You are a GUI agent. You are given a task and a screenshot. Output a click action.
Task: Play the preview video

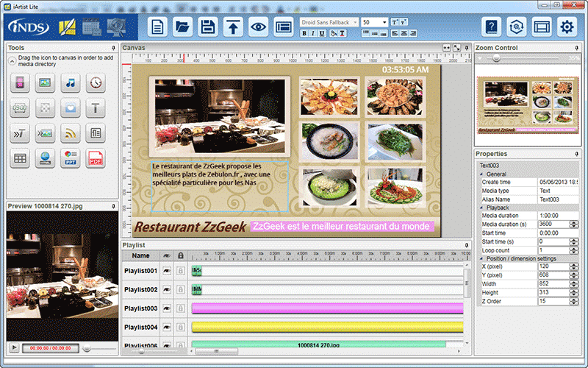click(14, 347)
